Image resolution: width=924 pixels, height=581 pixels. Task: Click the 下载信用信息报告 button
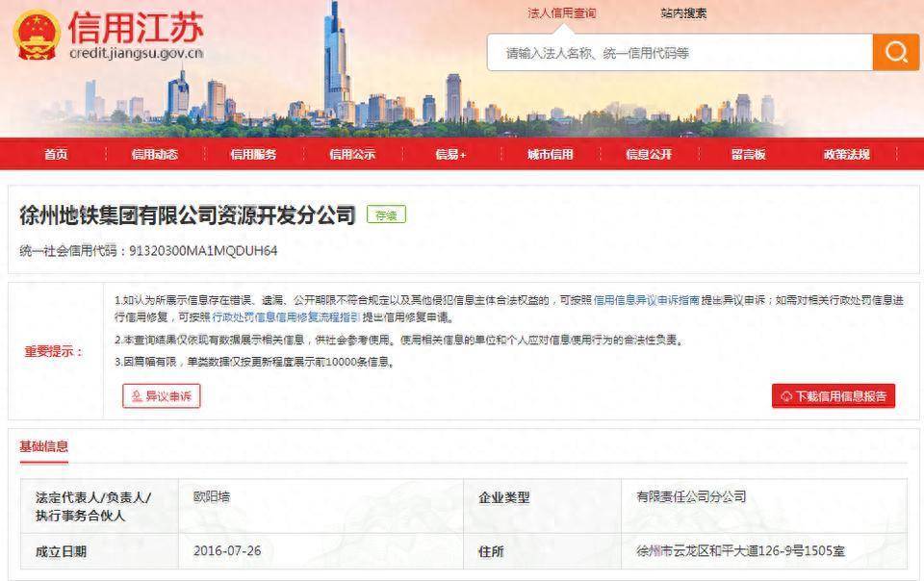point(834,395)
